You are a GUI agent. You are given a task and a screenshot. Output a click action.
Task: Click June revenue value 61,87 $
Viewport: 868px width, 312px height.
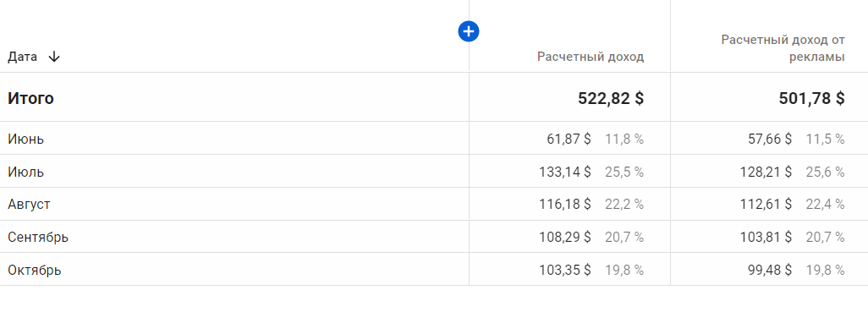569,139
